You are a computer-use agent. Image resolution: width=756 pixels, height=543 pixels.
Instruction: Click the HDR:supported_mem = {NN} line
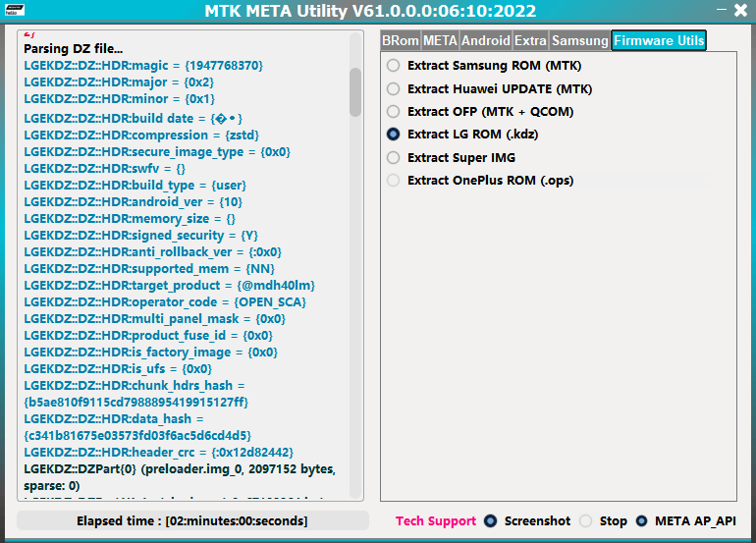(x=149, y=269)
